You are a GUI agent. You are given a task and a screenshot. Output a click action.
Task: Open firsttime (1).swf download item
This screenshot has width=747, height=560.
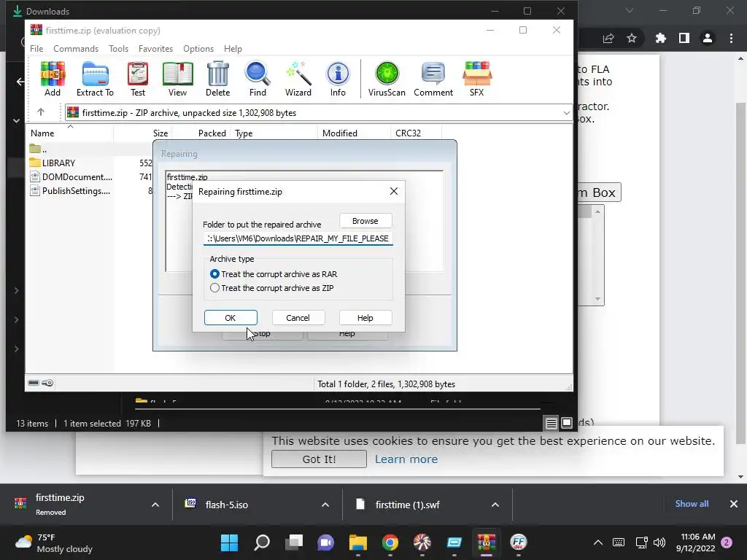pos(408,505)
